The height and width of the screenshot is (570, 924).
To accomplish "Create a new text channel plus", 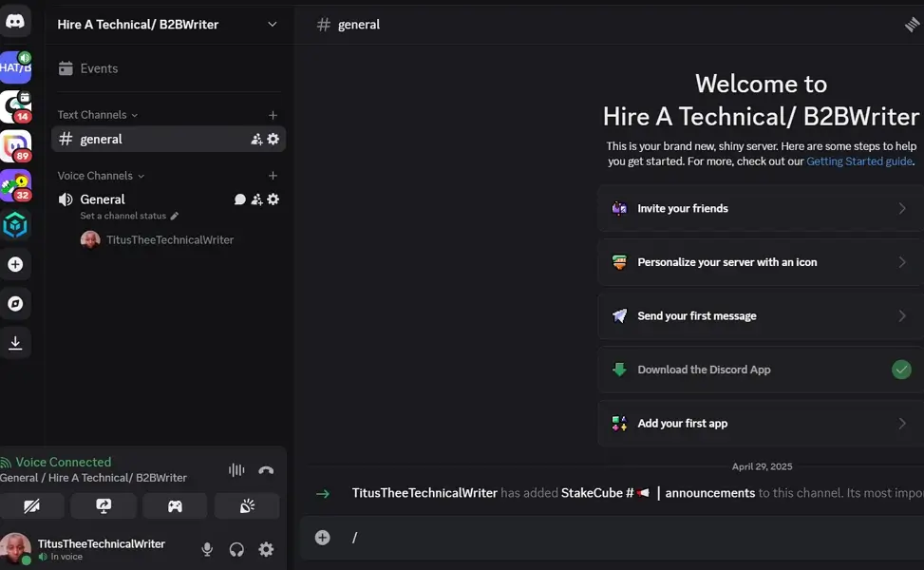I will click(x=273, y=115).
